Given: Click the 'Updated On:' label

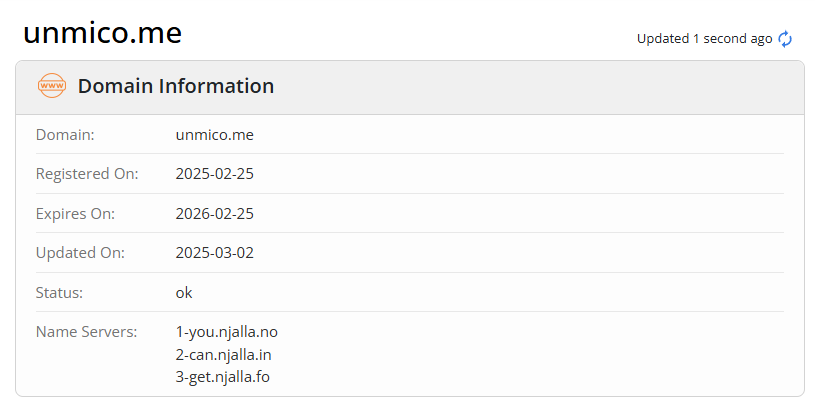Looking at the screenshot, I should coord(80,253).
